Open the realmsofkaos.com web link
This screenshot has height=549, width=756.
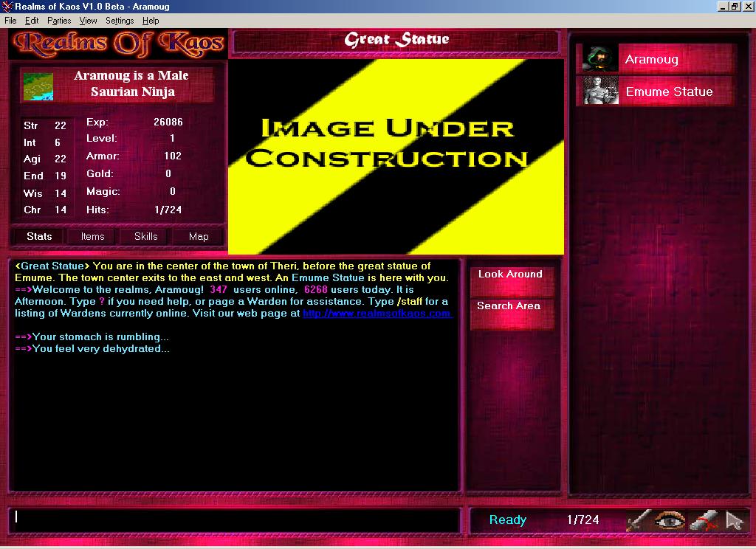click(x=377, y=314)
